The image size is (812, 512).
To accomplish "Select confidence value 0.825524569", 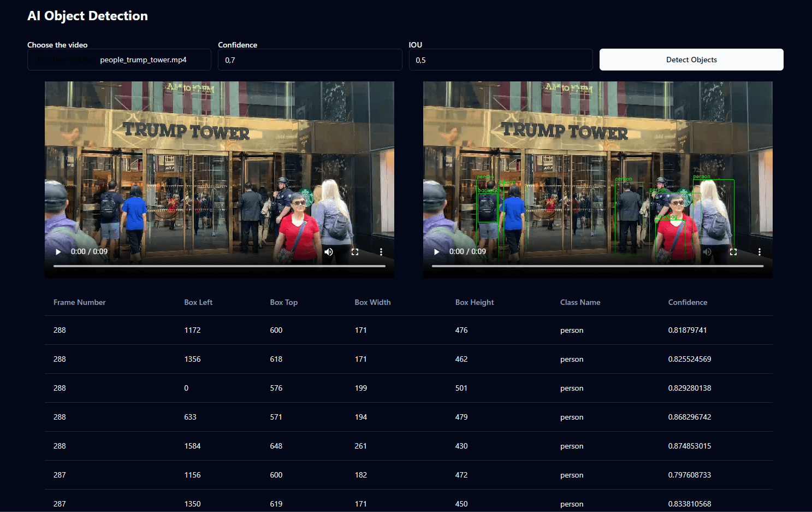I will pos(690,359).
